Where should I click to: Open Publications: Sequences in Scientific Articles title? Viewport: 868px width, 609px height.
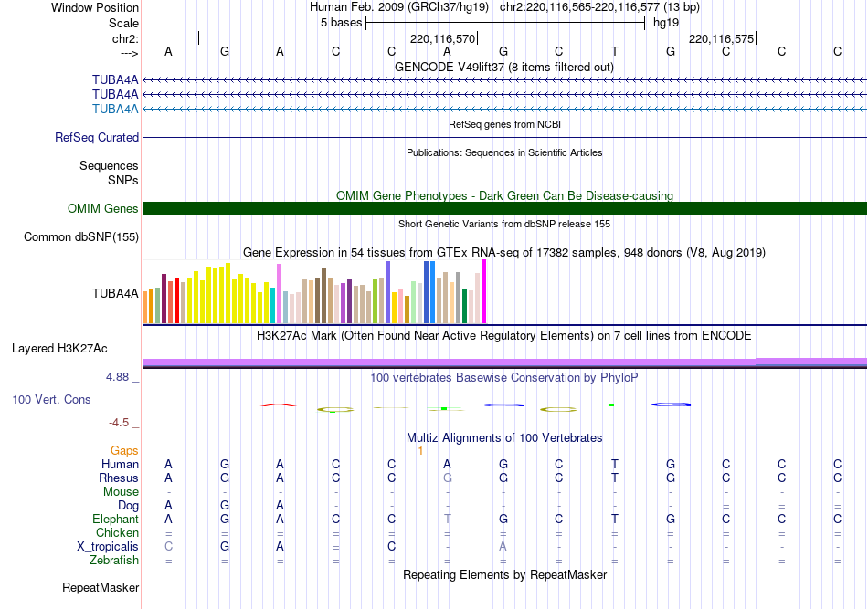(x=504, y=152)
